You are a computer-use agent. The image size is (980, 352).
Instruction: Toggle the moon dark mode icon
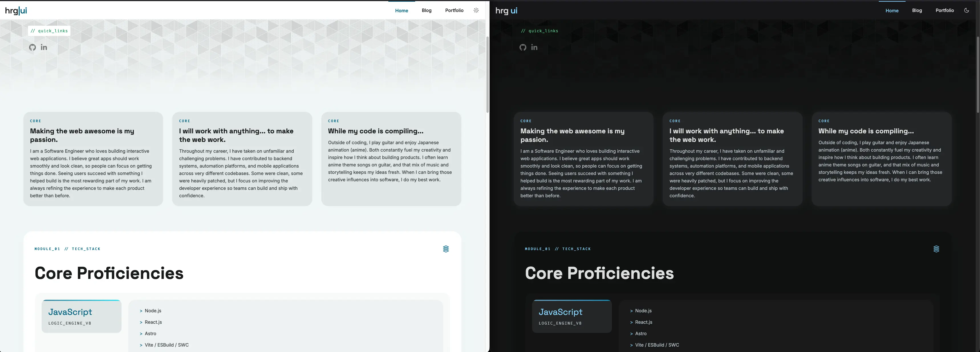pyautogui.click(x=967, y=10)
